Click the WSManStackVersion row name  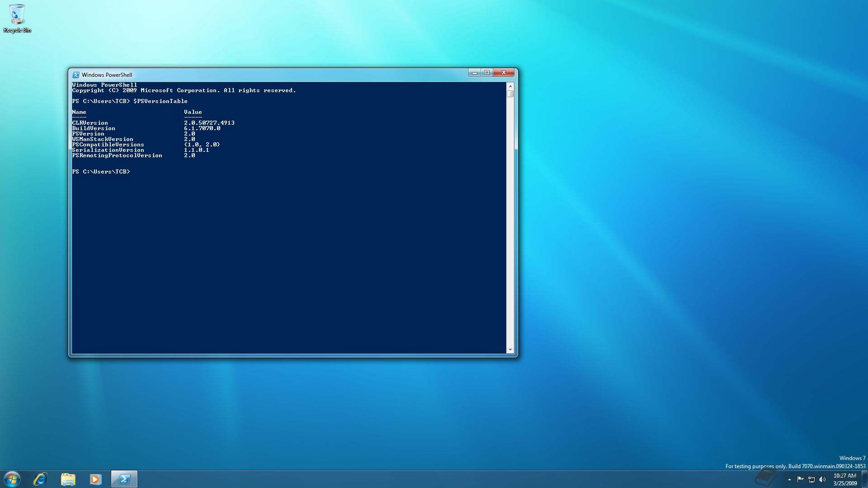click(103, 139)
